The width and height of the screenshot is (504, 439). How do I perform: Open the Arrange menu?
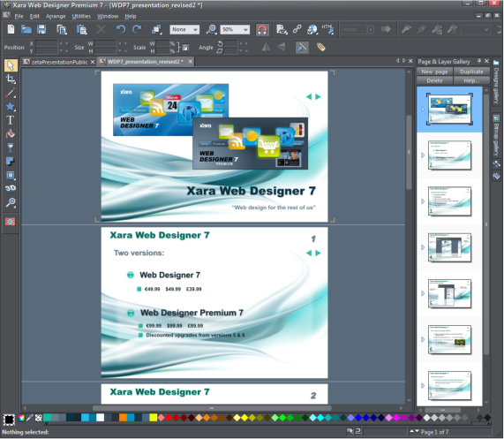[56, 16]
